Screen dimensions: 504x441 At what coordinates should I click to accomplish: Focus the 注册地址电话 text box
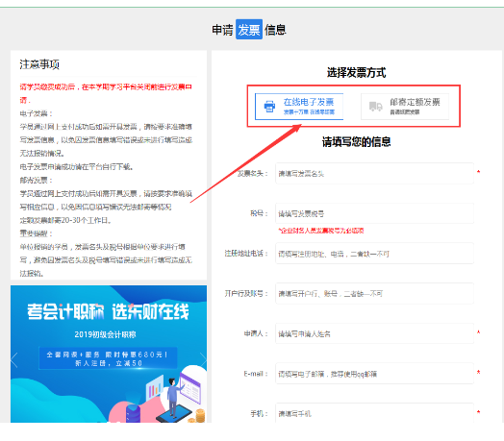(x=374, y=254)
